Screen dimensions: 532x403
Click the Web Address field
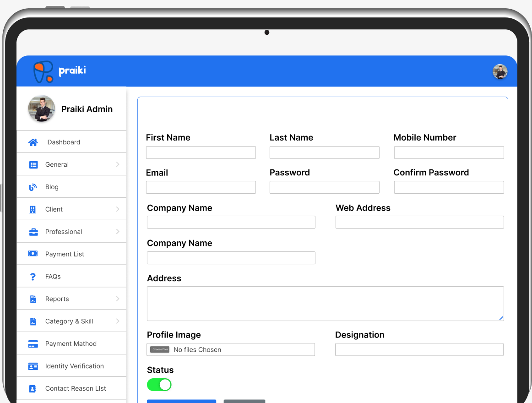[420, 222]
